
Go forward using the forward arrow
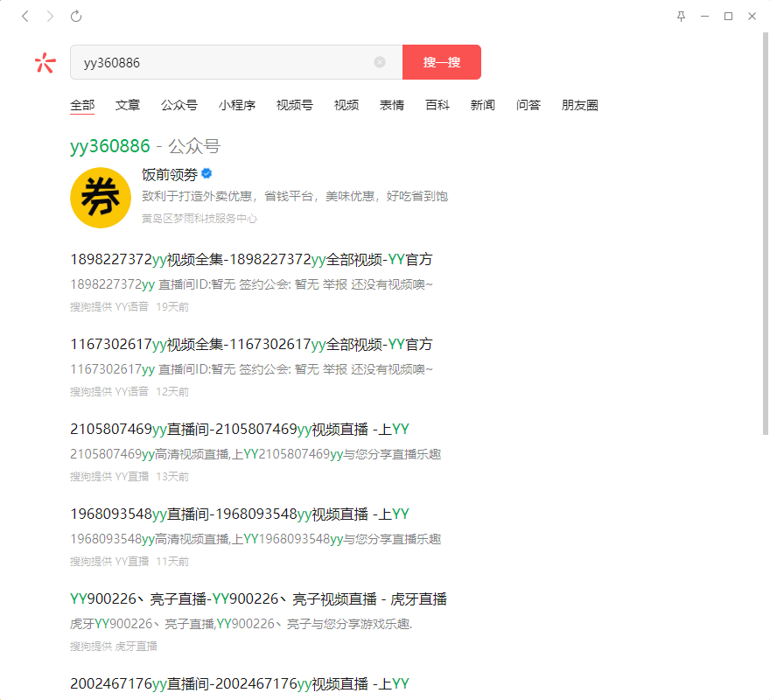pos(50,17)
